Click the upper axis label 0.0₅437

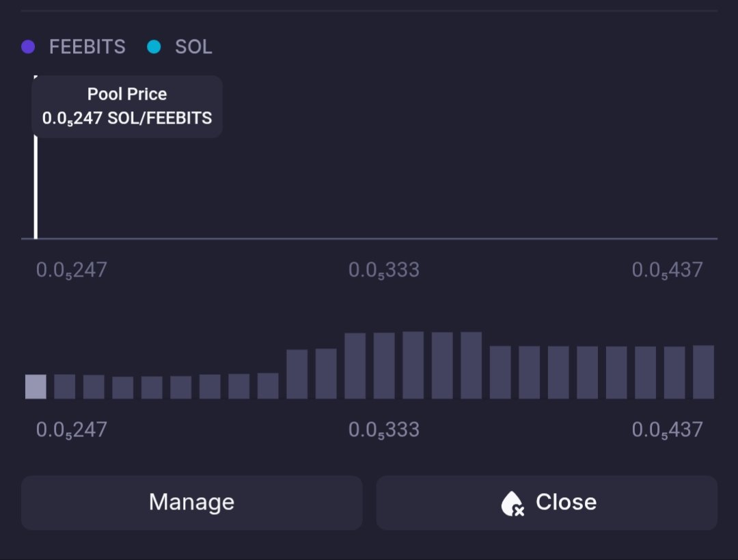(668, 270)
